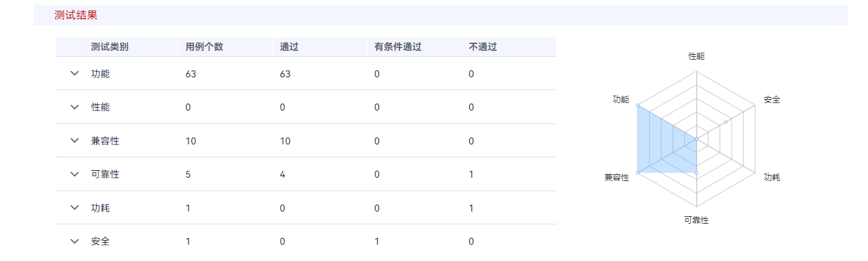This screenshot has width=868, height=261.
Task: Click the 性能 label on radar chart
Action: tap(696, 56)
